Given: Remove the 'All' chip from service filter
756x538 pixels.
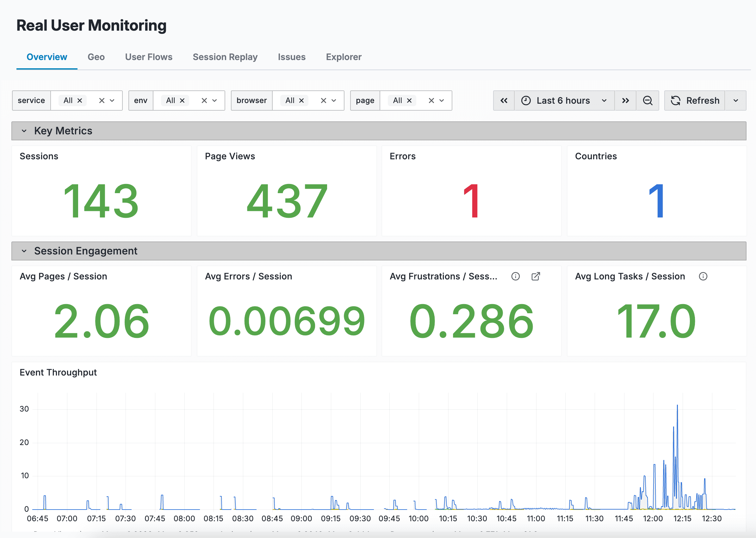Looking at the screenshot, I should tap(79, 101).
